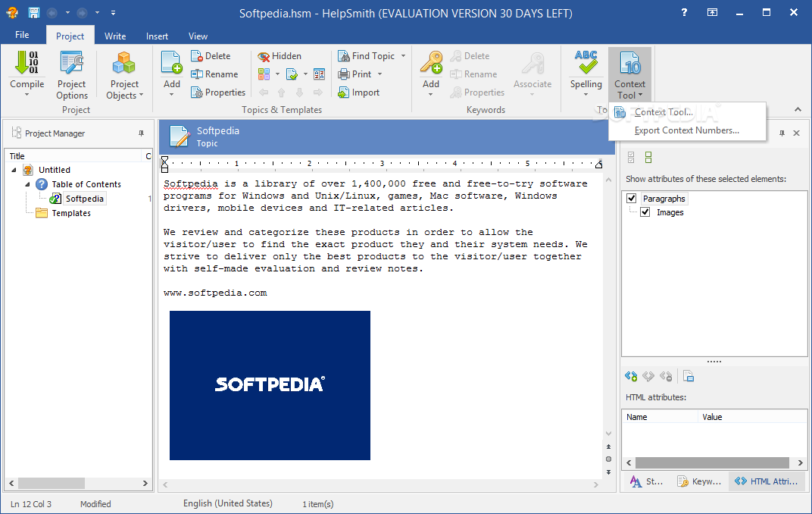This screenshot has height=514, width=812.
Task: Open the colored squares button dropdown arrow
Action: [x=277, y=74]
